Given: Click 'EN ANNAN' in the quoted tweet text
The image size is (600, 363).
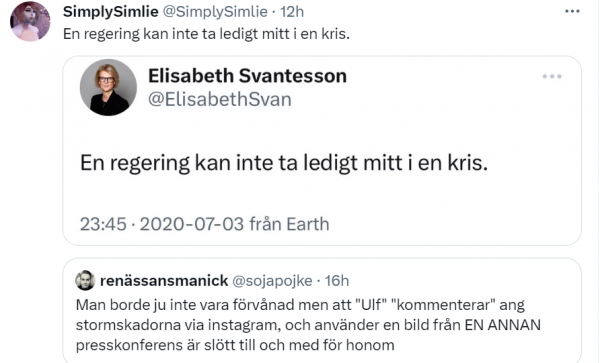Looking at the screenshot, I should (502, 325).
